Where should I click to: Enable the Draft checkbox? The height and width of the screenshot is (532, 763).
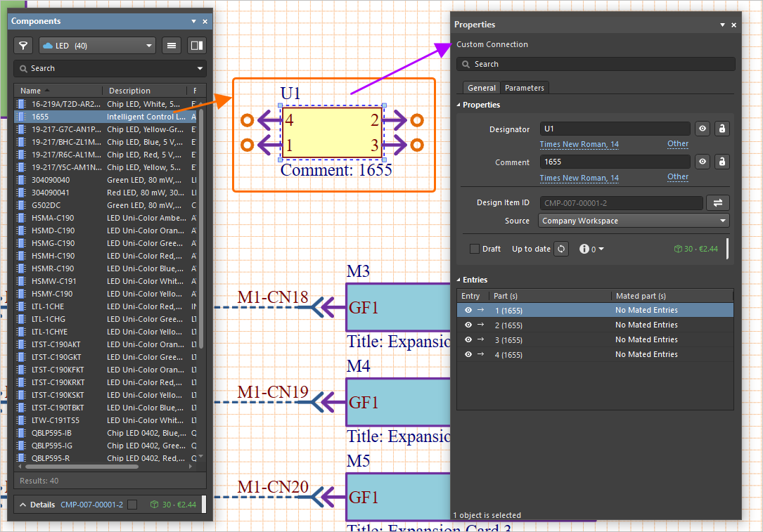click(475, 249)
